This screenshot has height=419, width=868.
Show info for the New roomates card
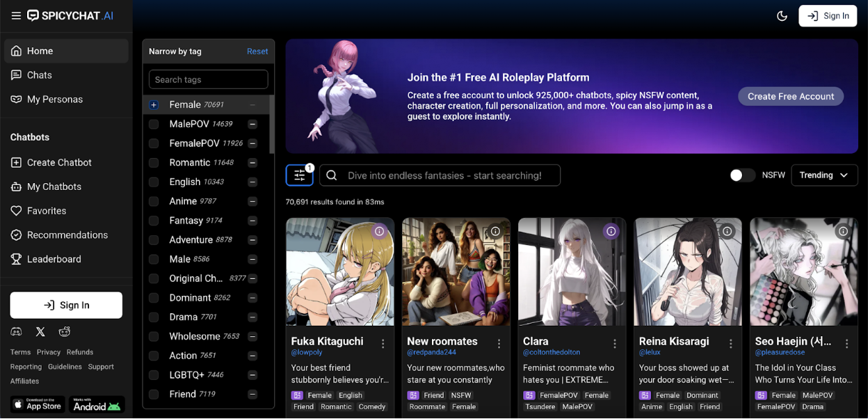click(x=495, y=231)
